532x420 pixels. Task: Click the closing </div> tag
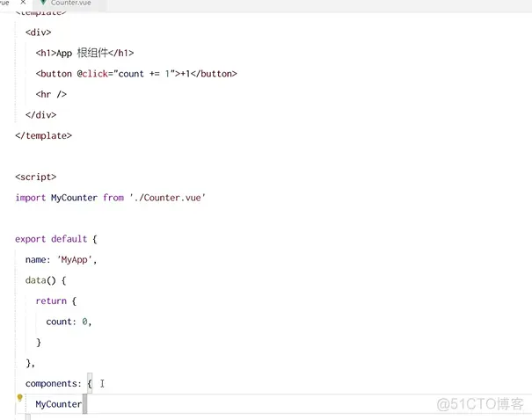pos(41,115)
